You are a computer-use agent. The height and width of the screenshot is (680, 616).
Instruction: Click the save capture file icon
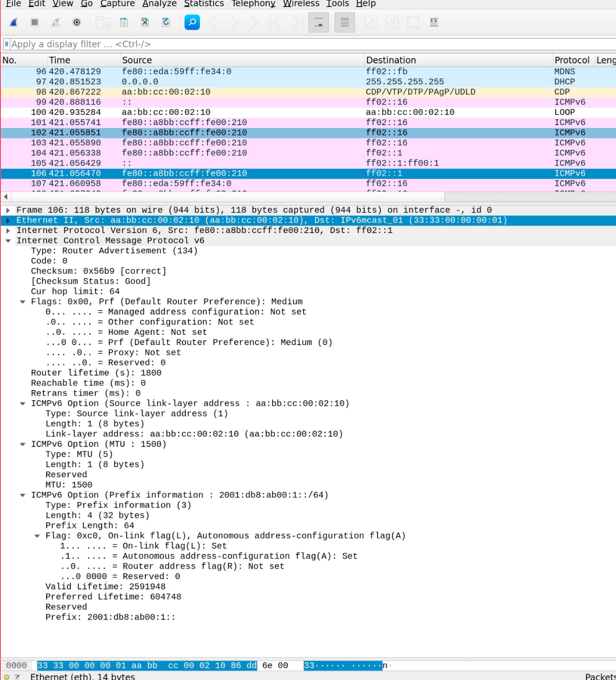pos(124,22)
